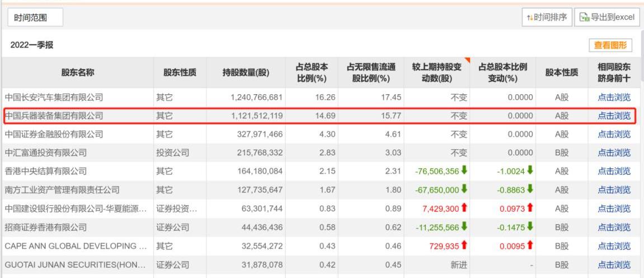Select holding amount 1,240,766,681
Viewport: 644px width, 278px height.
tap(257, 98)
